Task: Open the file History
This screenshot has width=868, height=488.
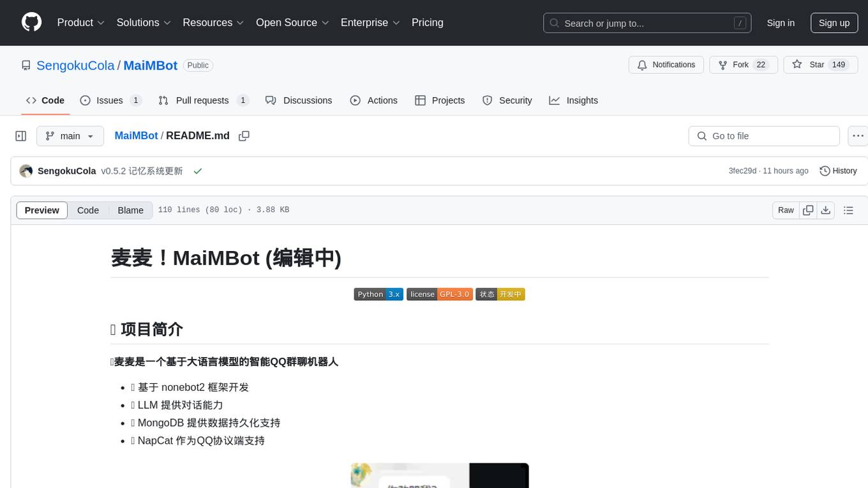Action: 838,171
